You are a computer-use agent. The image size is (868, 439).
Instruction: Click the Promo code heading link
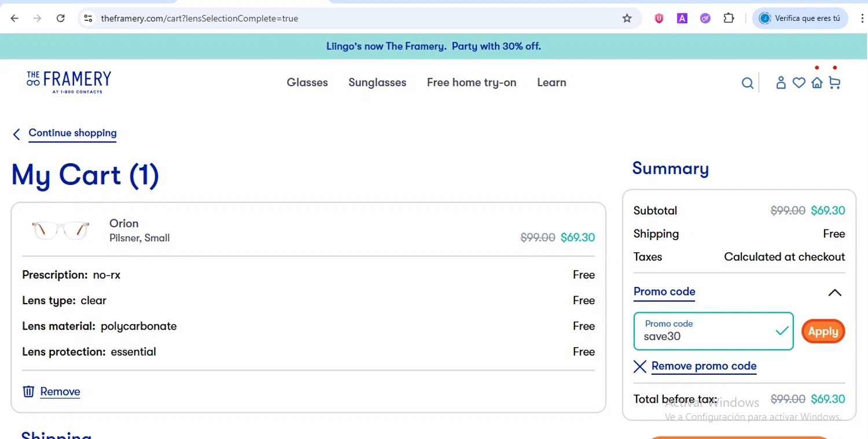point(664,292)
